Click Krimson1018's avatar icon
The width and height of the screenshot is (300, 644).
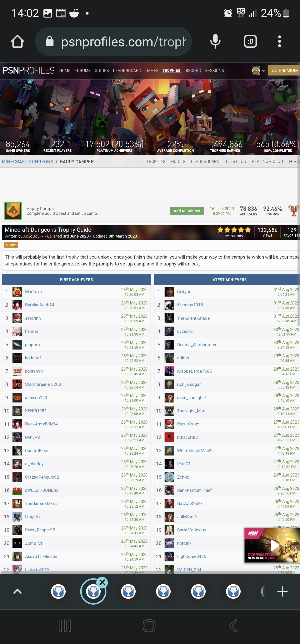(169, 305)
